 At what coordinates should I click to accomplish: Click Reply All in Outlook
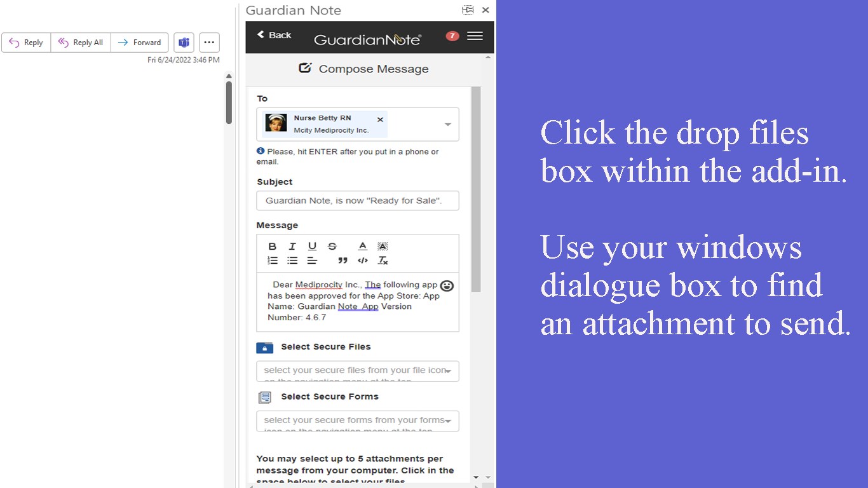[81, 43]
